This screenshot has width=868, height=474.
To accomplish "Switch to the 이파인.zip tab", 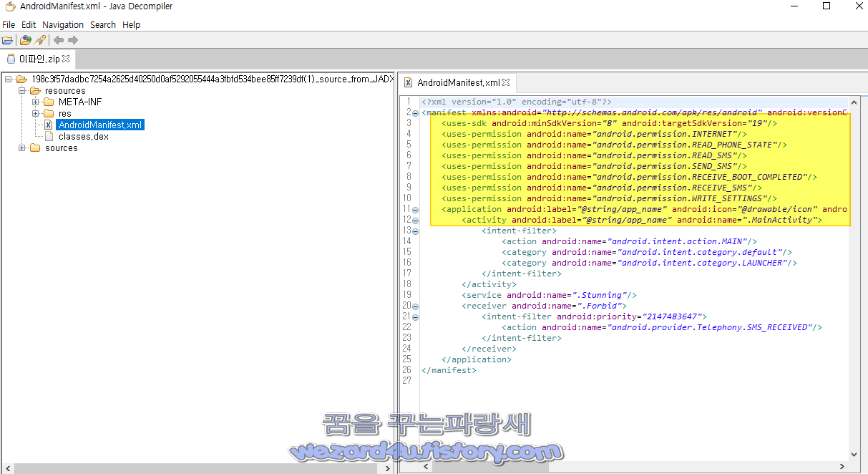I will point(38,59).
